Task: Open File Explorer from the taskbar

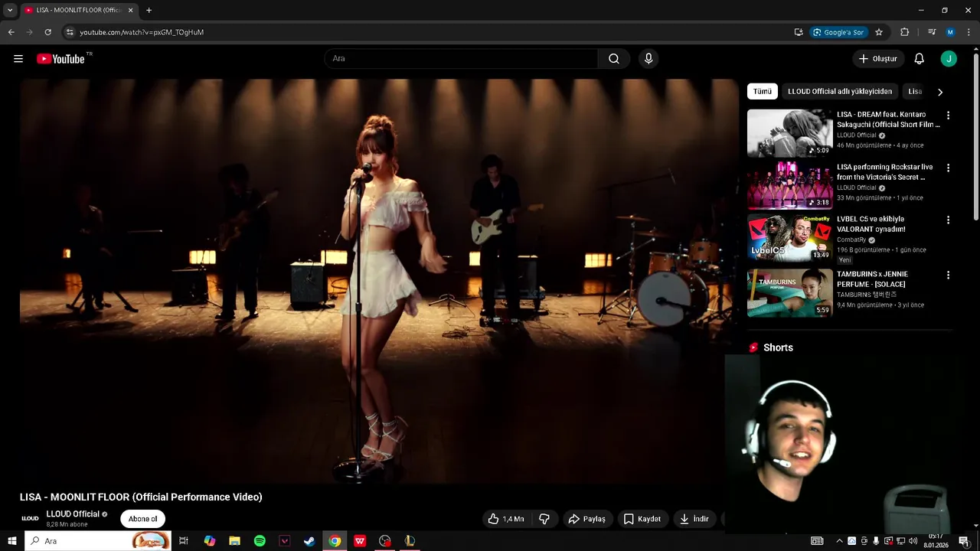Action: point(235,541)
